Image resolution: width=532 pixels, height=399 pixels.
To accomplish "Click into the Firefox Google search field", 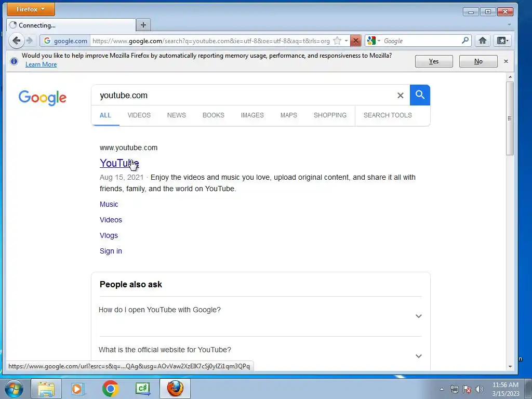I will pos(421,41).
